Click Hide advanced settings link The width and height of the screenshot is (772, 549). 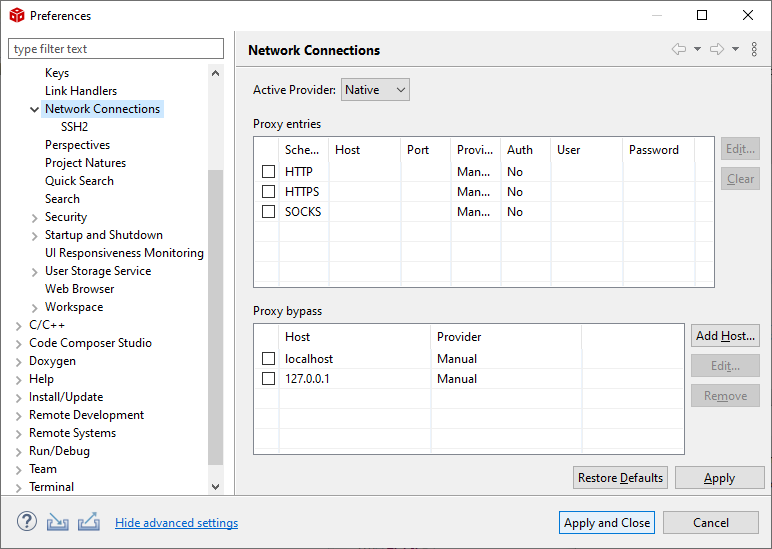tap(176, 523)
